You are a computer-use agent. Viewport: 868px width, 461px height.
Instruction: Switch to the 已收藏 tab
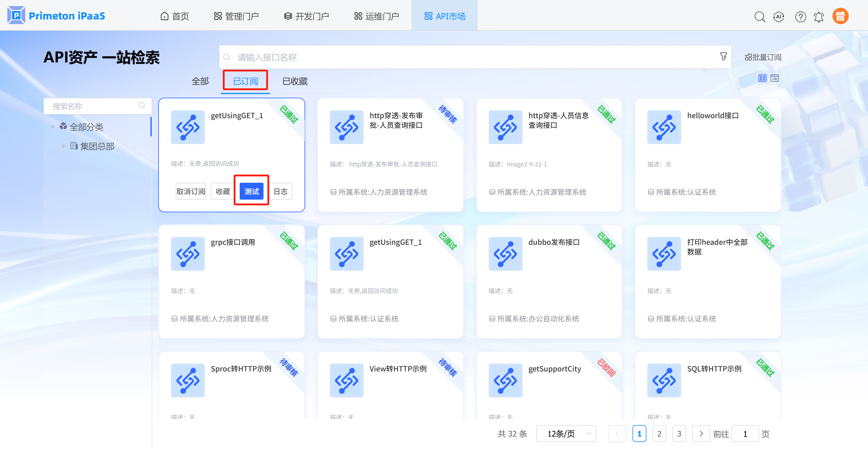coord(295,81)
